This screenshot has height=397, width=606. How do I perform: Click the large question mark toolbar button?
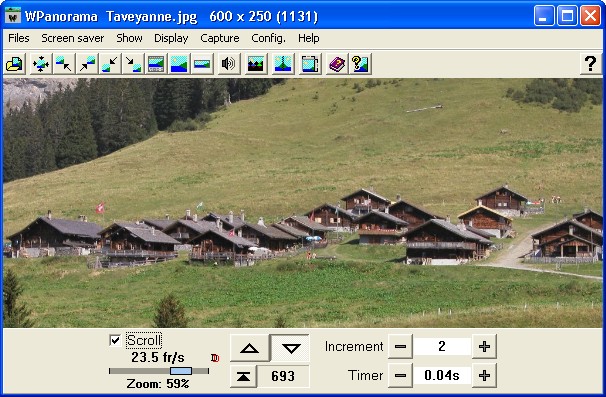tap(590, 64)
